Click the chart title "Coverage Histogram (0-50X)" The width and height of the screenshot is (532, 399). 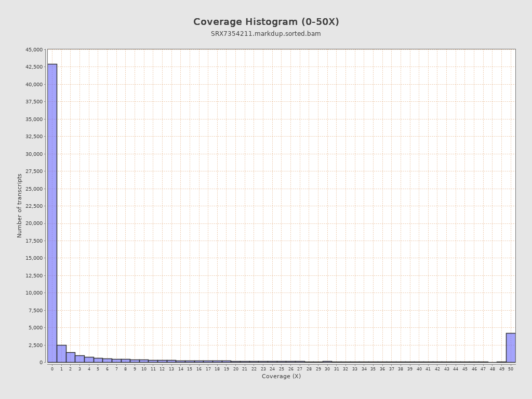pos(266,22)
